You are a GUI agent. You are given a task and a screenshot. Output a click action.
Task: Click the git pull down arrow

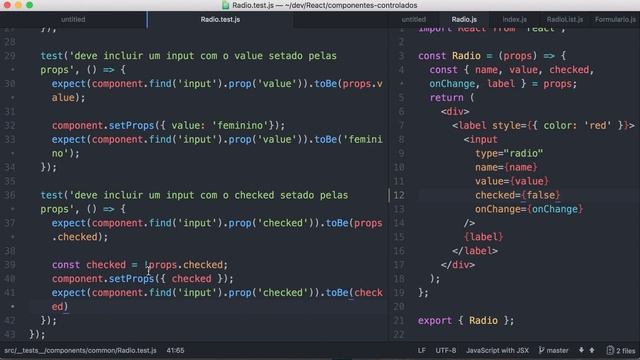(x=581, y=350)
